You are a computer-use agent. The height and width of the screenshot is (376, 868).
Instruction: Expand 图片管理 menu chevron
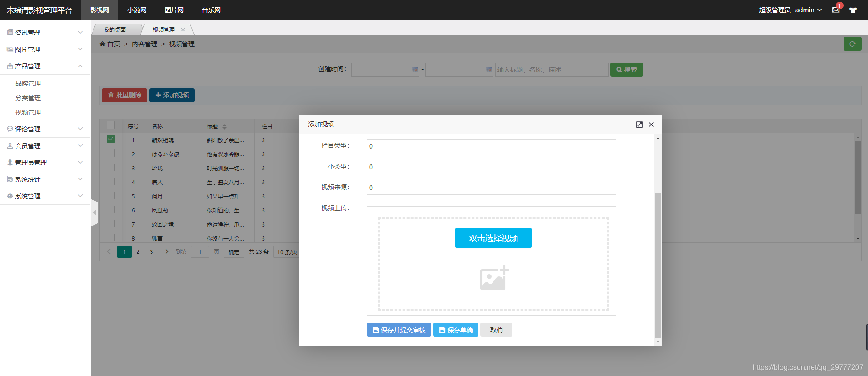[x=80, y=49]
